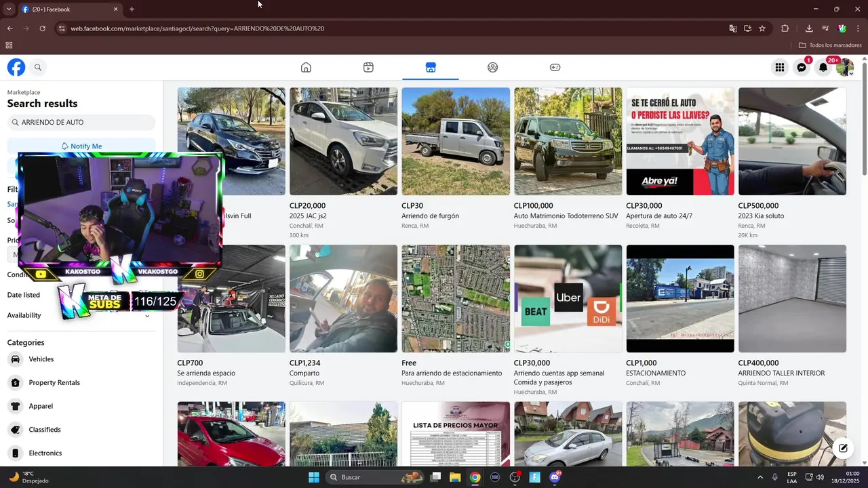The height and width of the screenshot is (488, 868).
Task: Open the Vehicles category
Action: point(81,359)
